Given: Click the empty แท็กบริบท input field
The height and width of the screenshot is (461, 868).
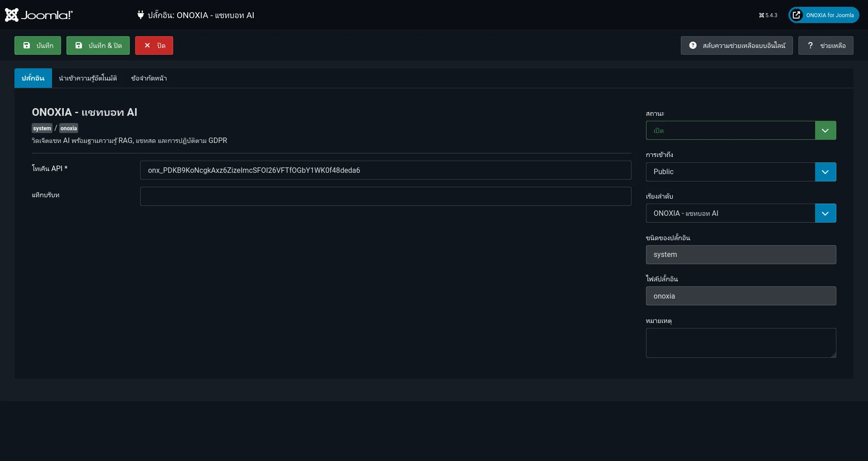Looking at the screenshot, I should click(386, 196).
